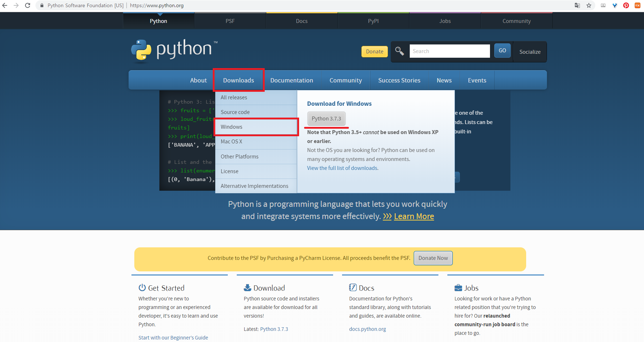Open the PyPI top tab
Screen dimensions: 644x342
click(x=374, y=21)
